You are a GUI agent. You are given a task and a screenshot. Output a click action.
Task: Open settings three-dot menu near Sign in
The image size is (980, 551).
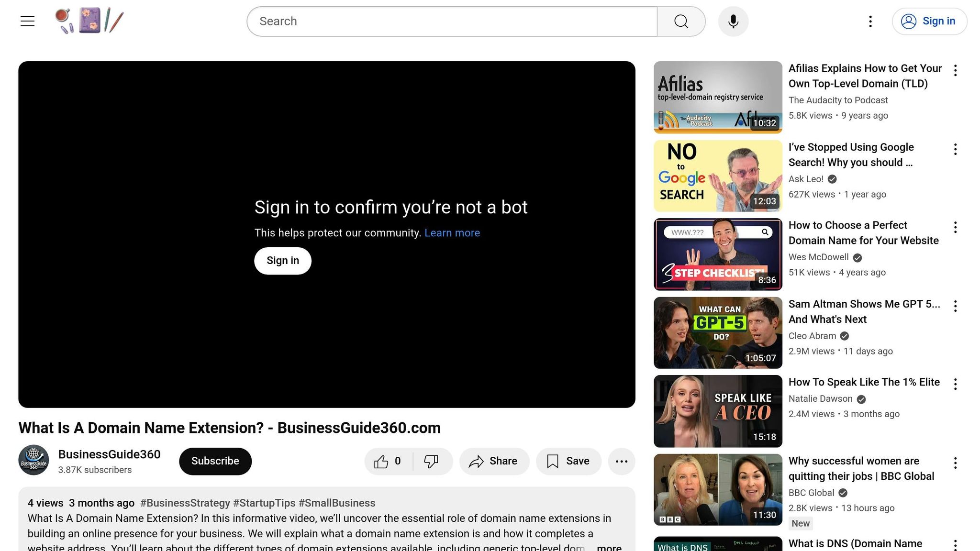870,22
